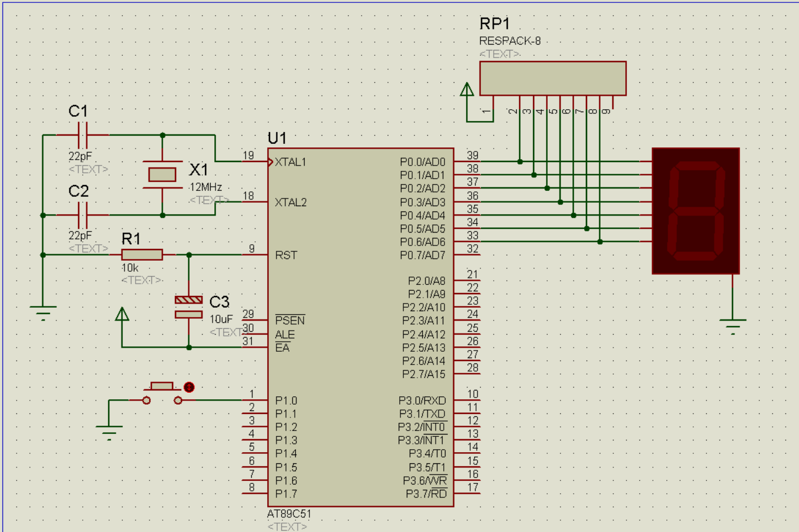This screenshot has width=799, height=532.
Task: Click the P3.6/WR pin label
Action: (425, 480)
